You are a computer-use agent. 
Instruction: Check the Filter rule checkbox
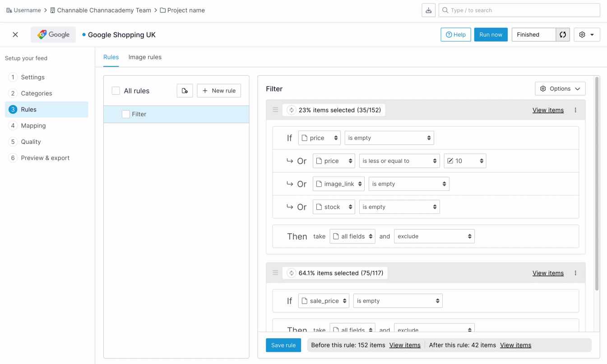point(126,115)
